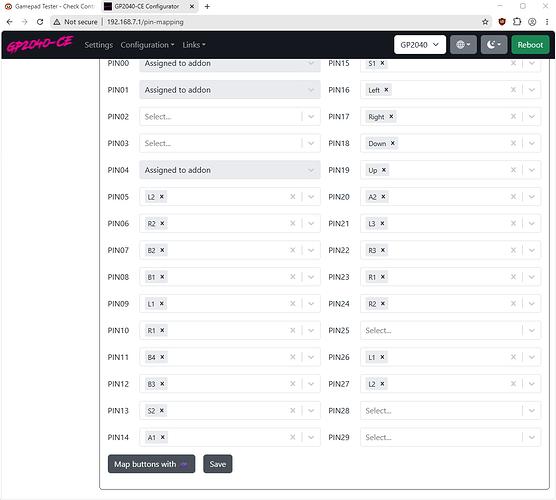Image resolution: width=556 pixels, height=500 pixels.
Task: Remove the L2 tag from PIN27
Action: (x=382, y=384)
